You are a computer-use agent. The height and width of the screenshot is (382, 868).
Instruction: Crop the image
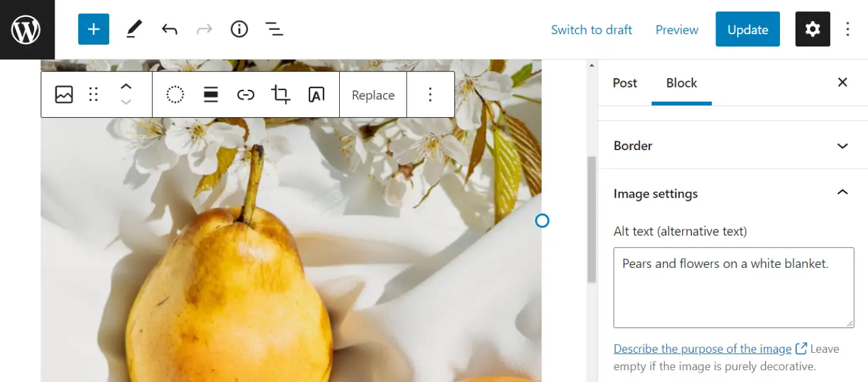281,95
